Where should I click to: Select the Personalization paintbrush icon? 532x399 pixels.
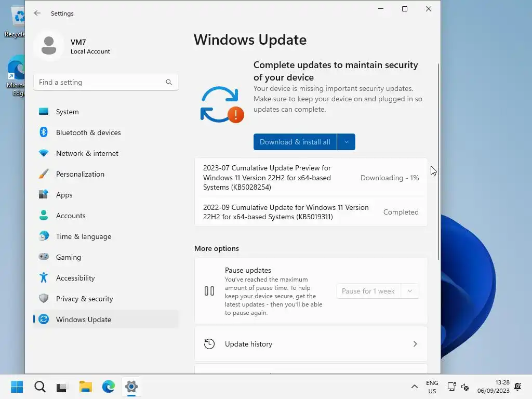click(44, 174)
